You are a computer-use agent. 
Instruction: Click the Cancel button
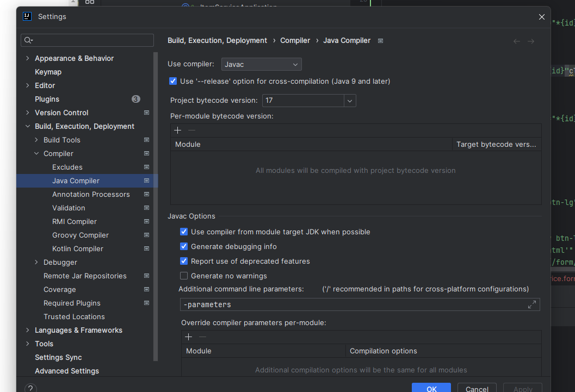(x=477, y=388)
